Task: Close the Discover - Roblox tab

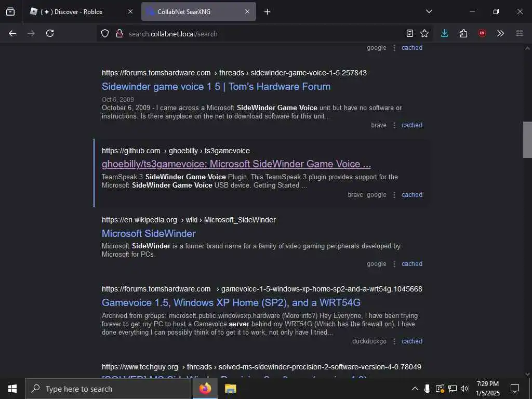Action: (130, 11)
